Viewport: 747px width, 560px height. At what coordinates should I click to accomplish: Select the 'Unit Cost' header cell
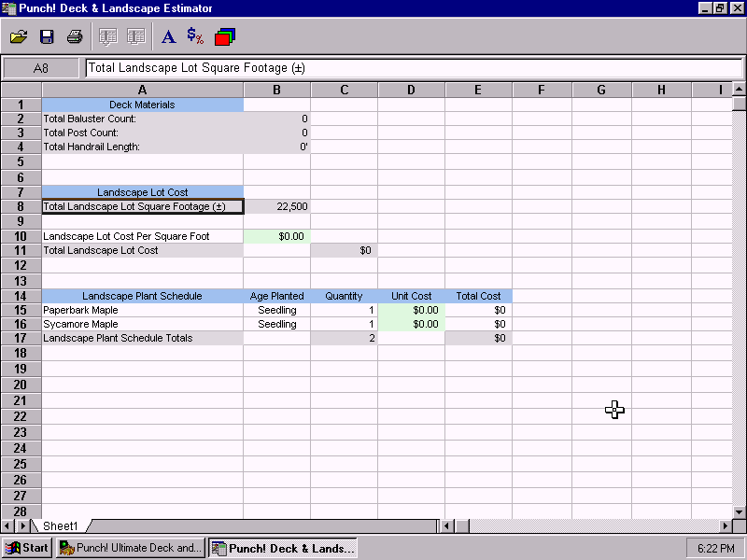[411, 296]
